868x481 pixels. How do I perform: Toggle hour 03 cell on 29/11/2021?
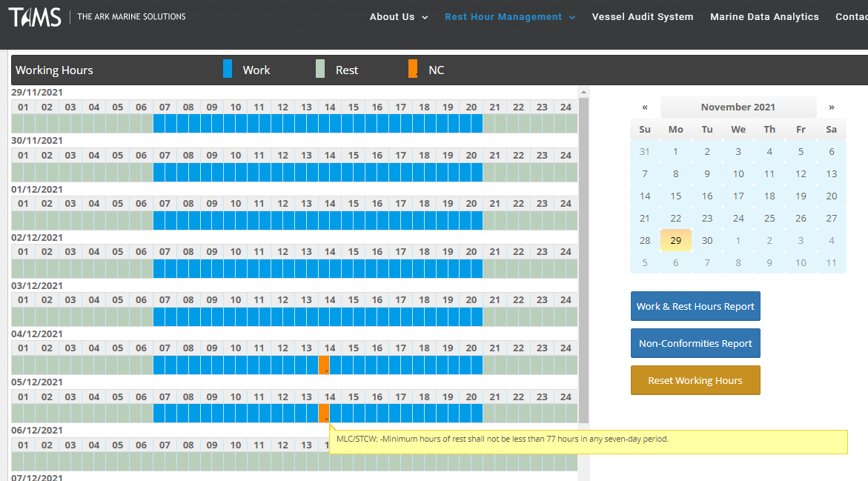70,123
